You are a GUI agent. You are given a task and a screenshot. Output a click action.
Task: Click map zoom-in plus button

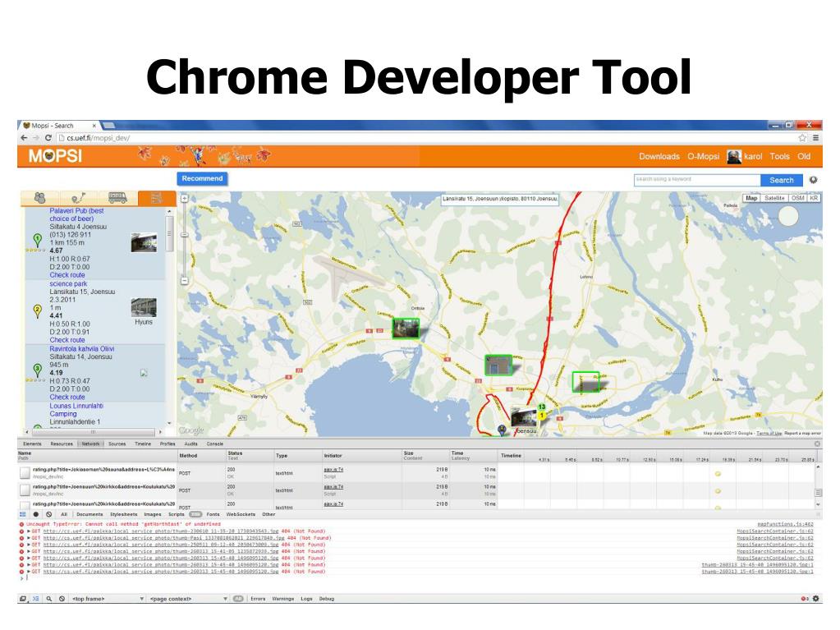click(x=184, y=198)
